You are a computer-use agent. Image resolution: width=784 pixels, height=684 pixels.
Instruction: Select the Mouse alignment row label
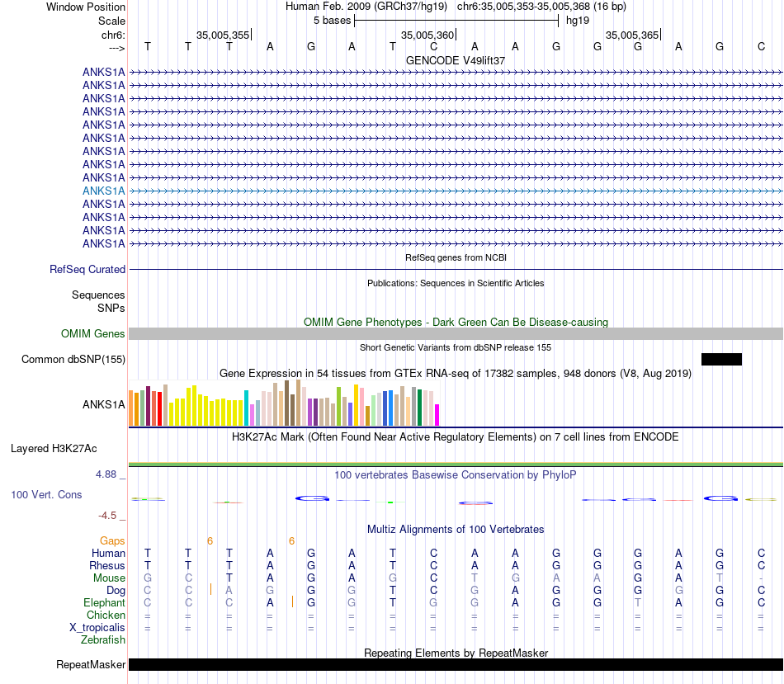tap(109, 578)
